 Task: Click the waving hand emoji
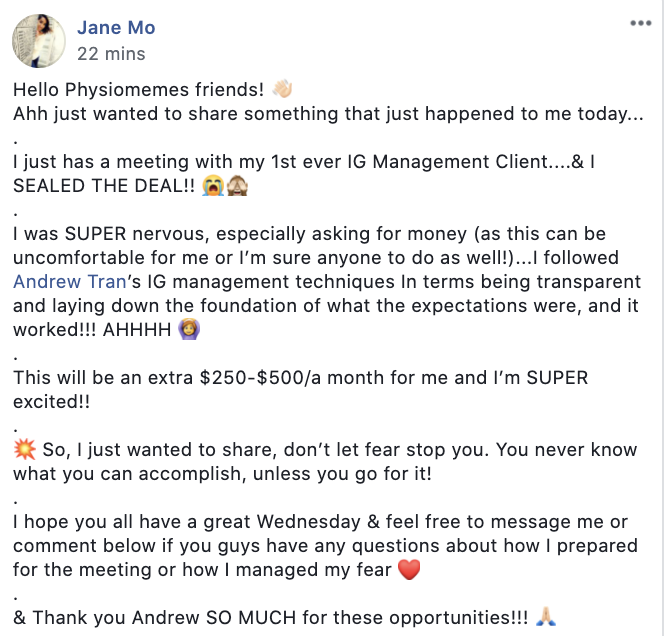(282, 88)
